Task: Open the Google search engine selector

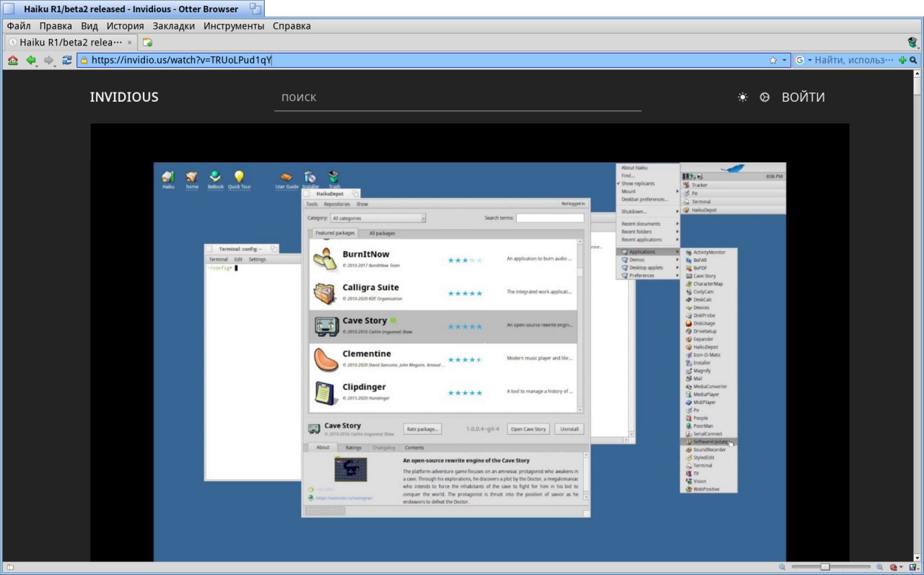Action: (803, 61)
